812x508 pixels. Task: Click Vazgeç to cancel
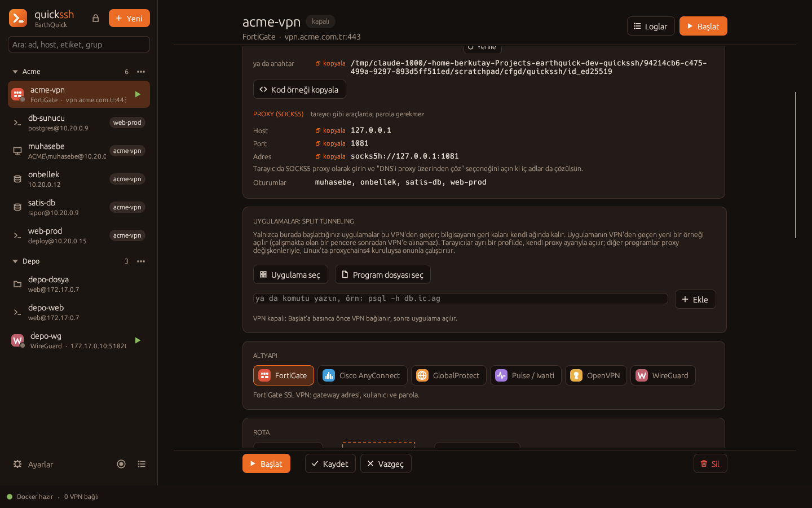coord(386,463)
